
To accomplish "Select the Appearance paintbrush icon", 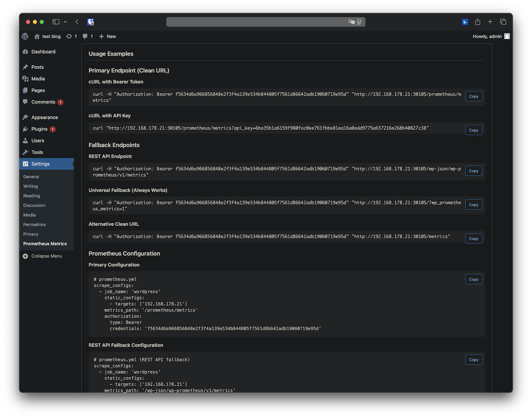I will point(25,117).
